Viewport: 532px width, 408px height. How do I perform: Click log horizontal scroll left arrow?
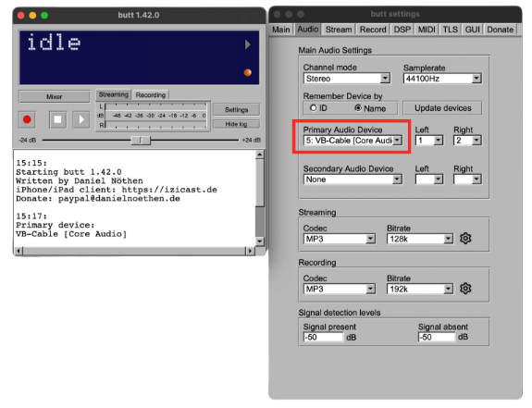click(19, 251)
